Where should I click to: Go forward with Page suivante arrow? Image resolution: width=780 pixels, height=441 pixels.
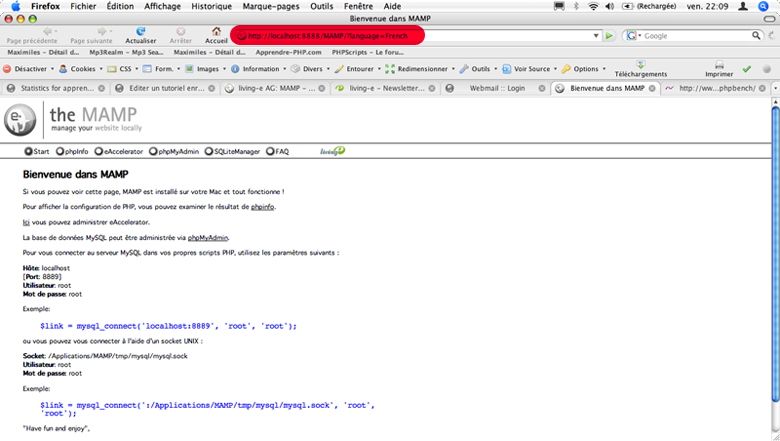[x=101, y=31]
